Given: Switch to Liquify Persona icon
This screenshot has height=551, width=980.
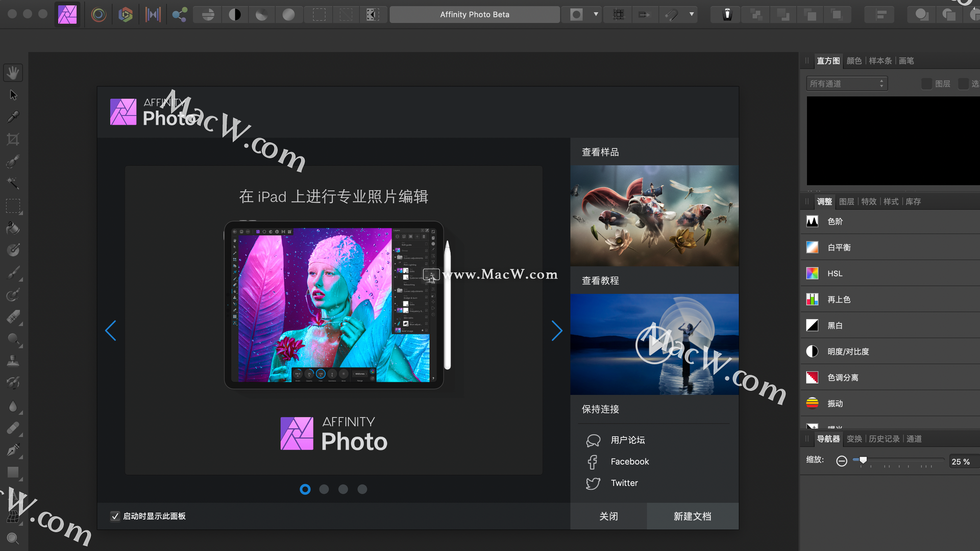Looking at the screenshot, I should [99, 14].
